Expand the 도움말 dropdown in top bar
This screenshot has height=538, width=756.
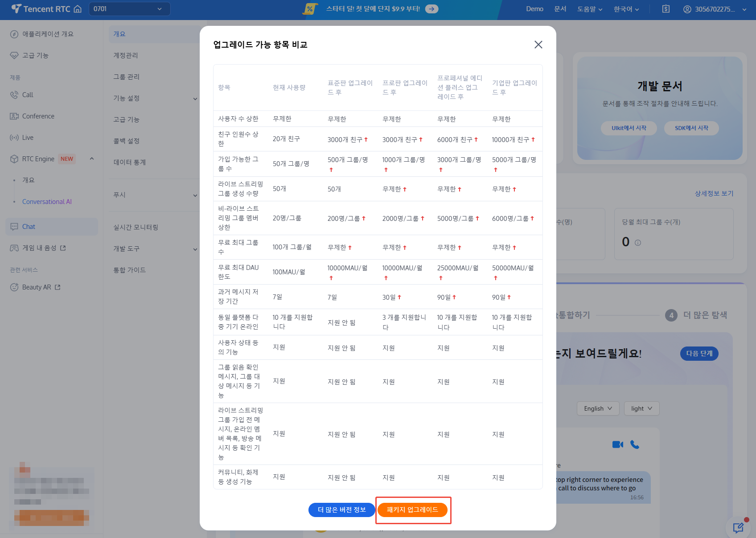point(590,9)
